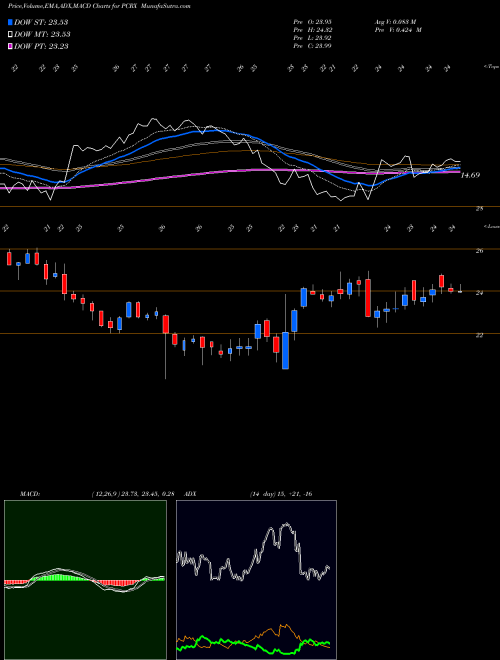
Task: Click the MACD values '(12,26,9) 23.73, 23.45, 0.28'
Action: click(x=133, y=494)
